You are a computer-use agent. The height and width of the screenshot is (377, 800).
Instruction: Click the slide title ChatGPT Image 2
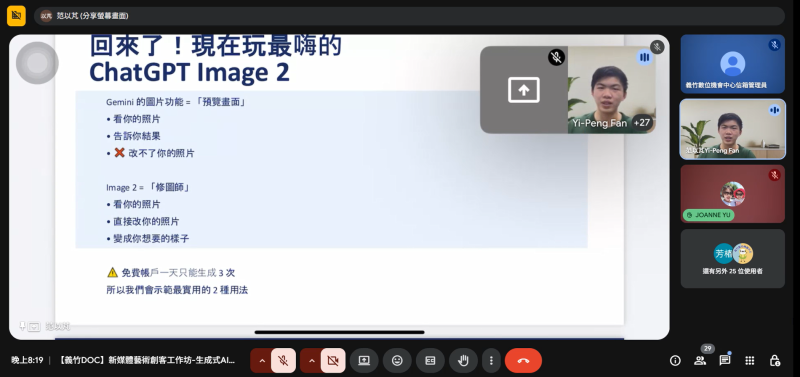coord(189,72)
